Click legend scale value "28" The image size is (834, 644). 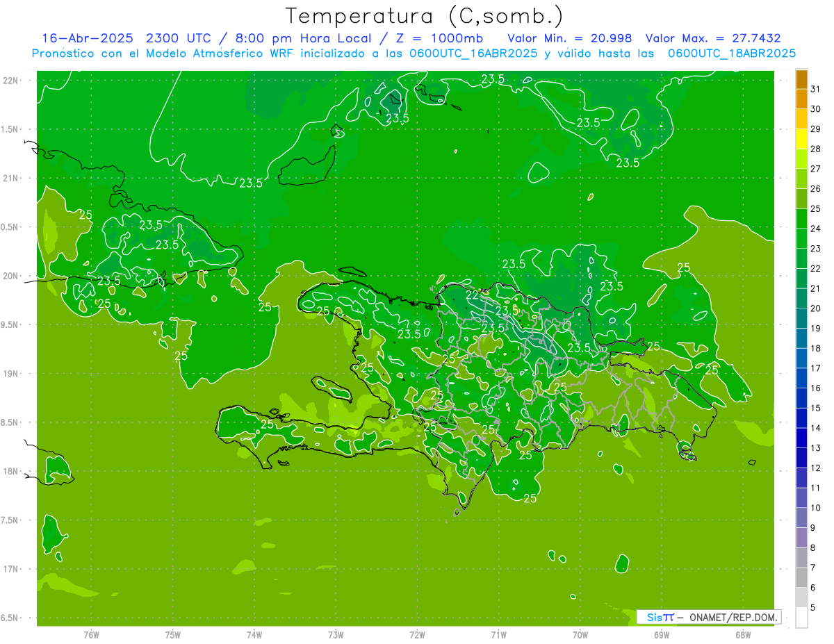pos(816,149)
